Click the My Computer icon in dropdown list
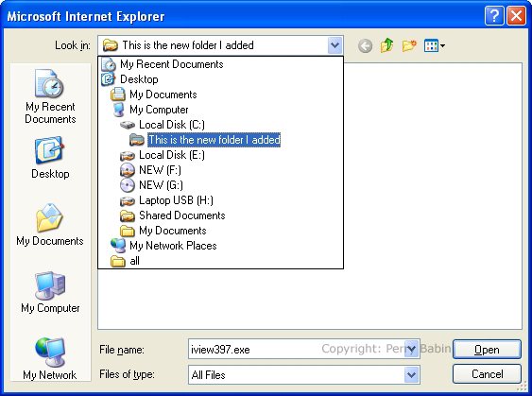The width and height of the screenshot is (532, 396). [x=118, y=110]
